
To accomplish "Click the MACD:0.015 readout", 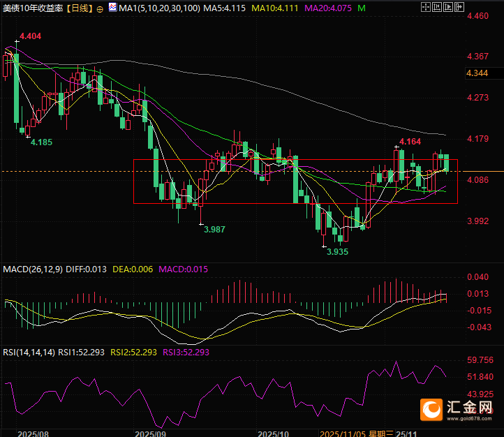I will [x=183, y=269].
